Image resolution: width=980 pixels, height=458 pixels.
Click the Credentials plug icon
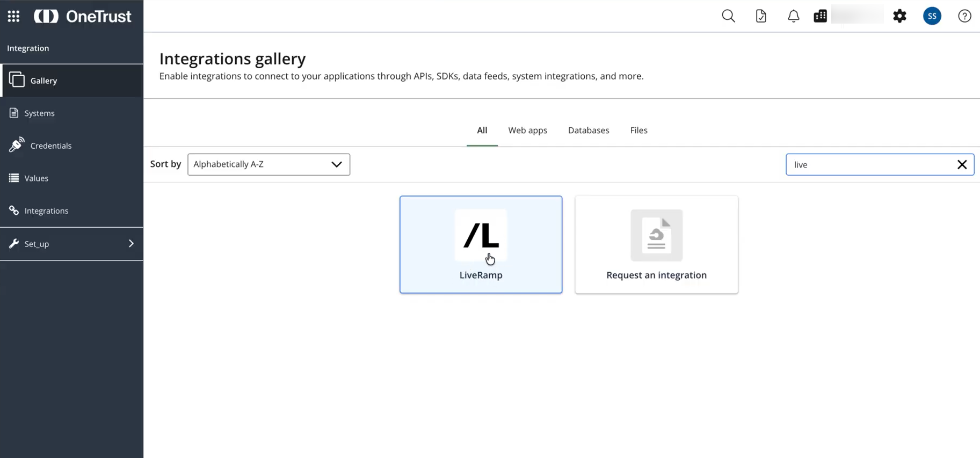[17, 145]
